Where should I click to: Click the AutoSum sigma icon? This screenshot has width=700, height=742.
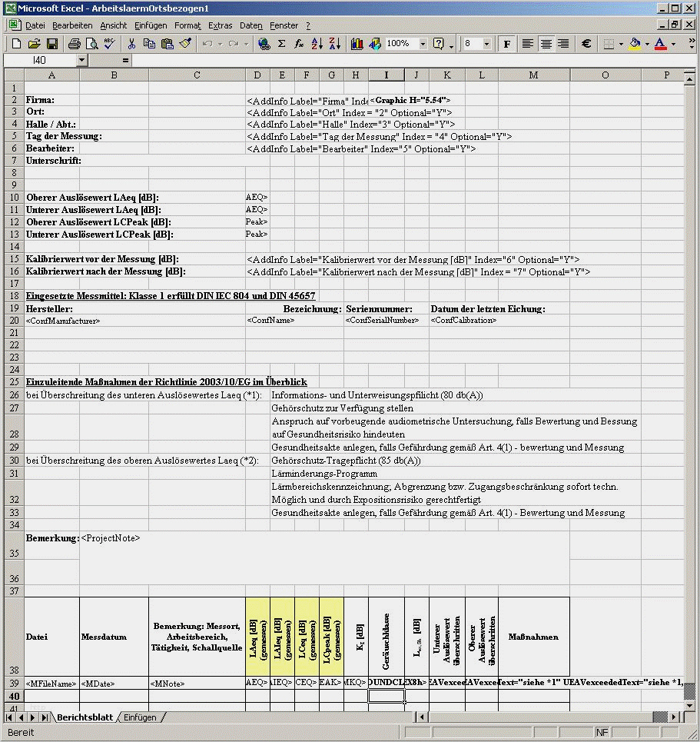[x=281, y=44]
